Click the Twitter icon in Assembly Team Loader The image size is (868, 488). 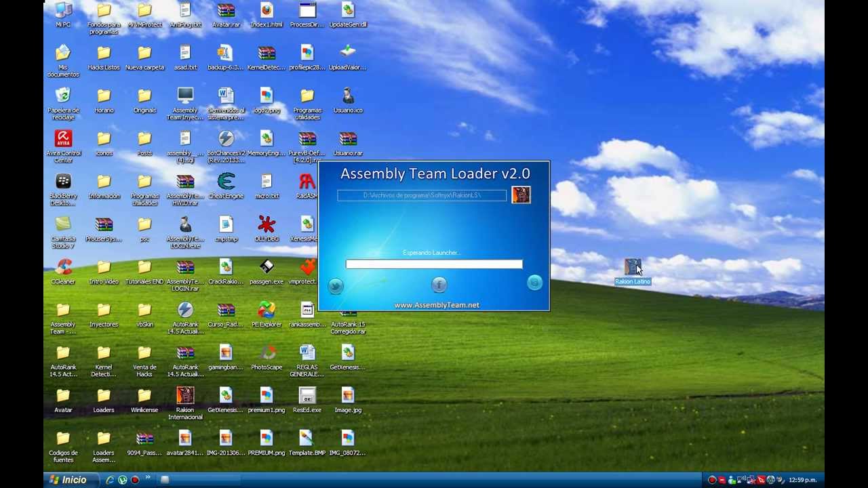pos(336,286)
